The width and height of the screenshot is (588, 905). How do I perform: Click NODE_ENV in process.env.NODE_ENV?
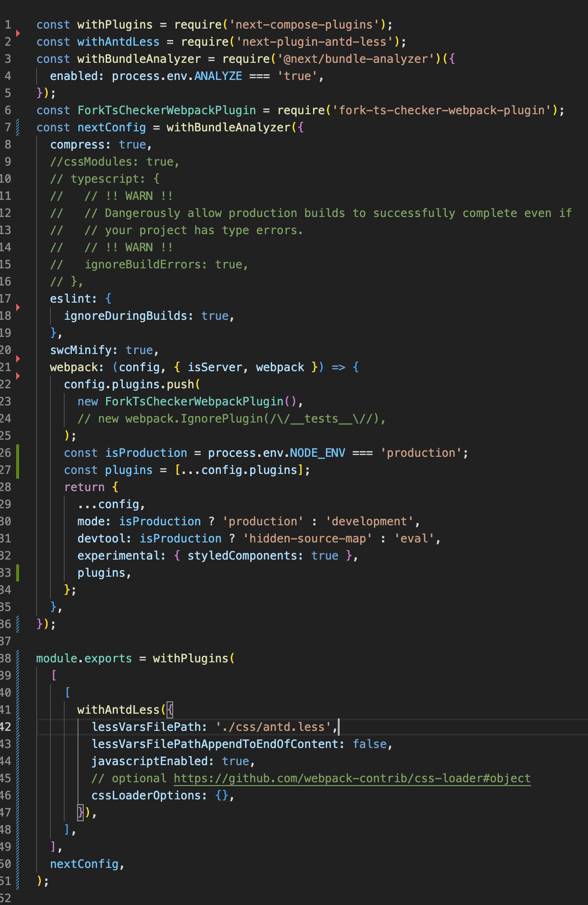318,453
